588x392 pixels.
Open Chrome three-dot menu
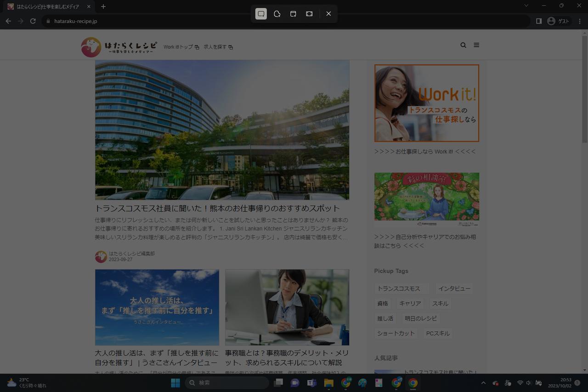pyautogui.click(x=579, y=21)
